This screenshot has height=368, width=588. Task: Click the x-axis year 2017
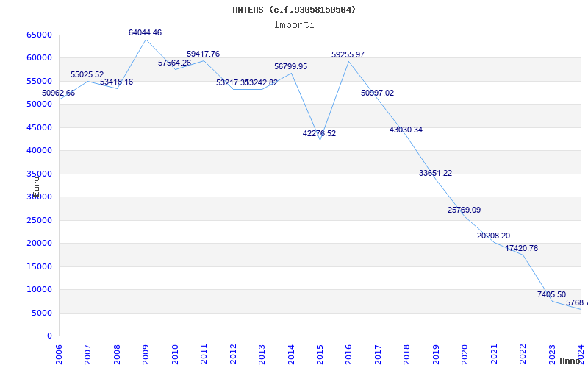point(378,354)
